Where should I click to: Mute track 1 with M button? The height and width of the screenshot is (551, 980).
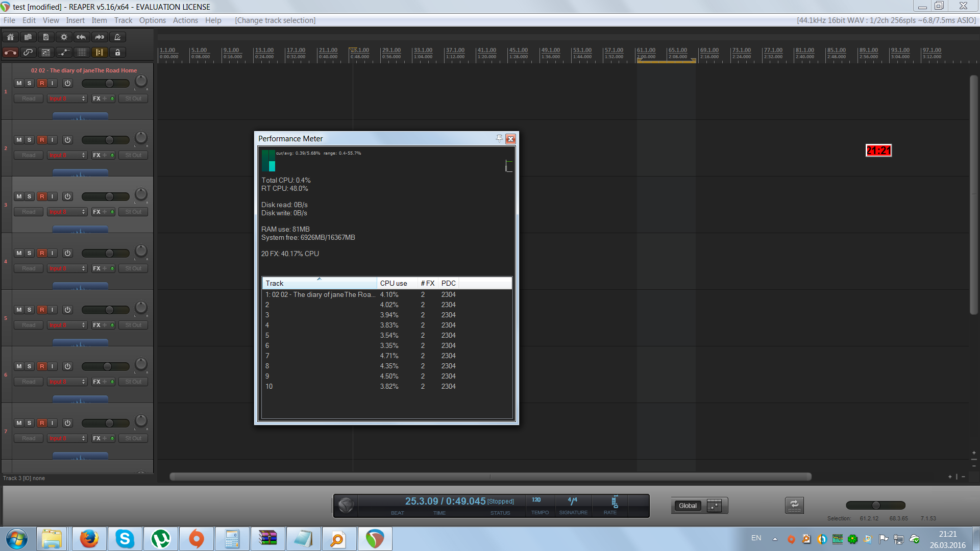coord(19,83)
